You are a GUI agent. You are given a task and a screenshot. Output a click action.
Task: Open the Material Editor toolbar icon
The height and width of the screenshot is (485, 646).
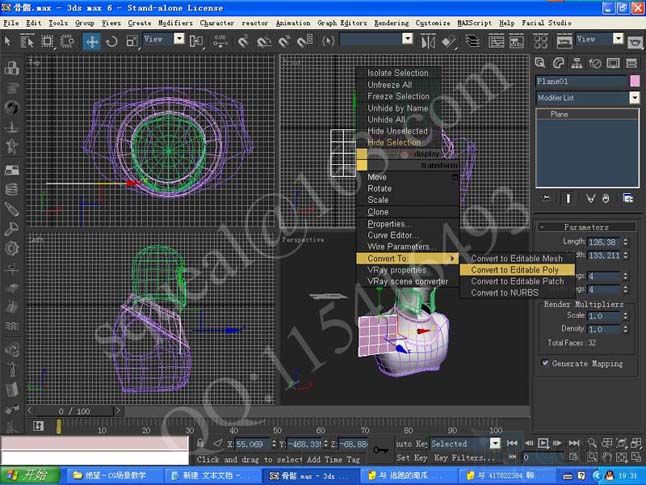541,41
